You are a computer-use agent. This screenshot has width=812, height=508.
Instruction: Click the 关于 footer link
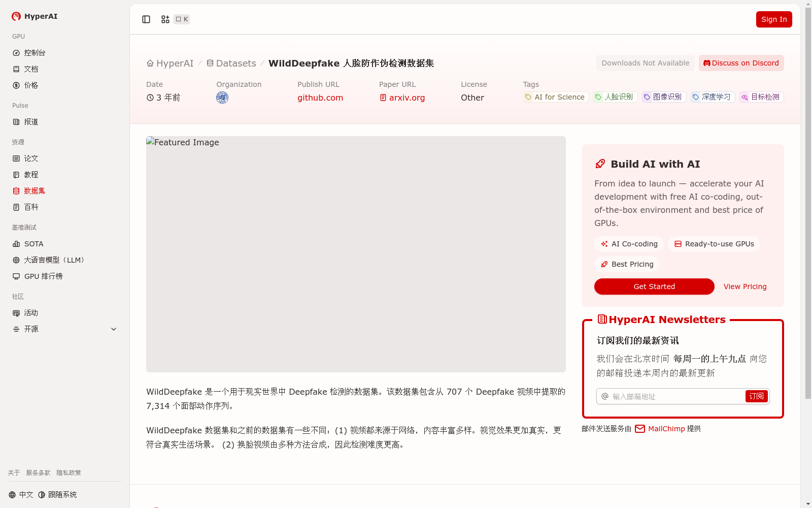pos(14,473)
